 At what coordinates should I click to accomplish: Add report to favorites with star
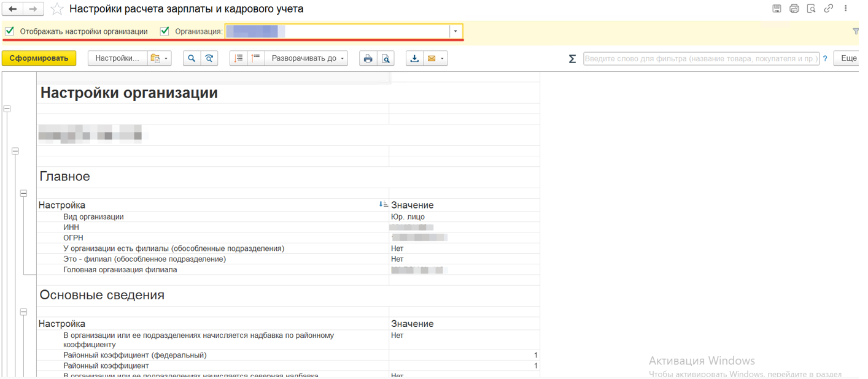pyautogui.click(x=57, y=9)
